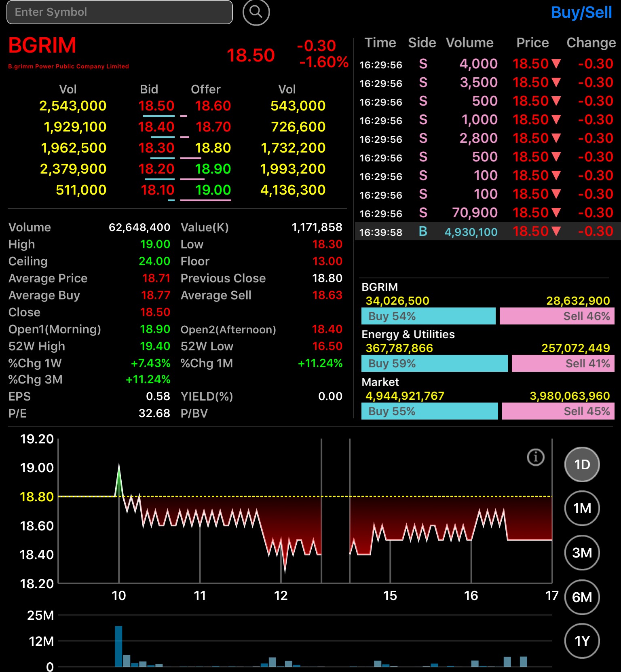This screenshot has width=621, height=672.
Task: Click Market Buy 55% bar
Action: (430, 411)
